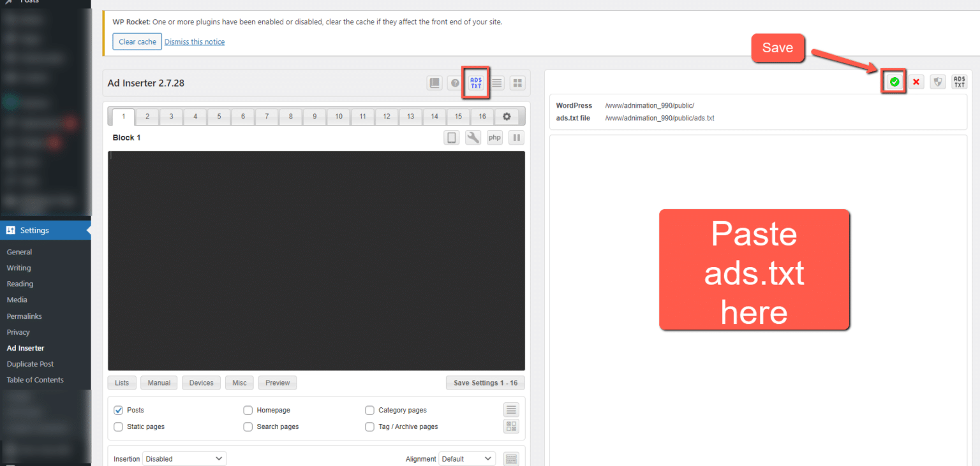Image resolution: width=980 pixels, height=466 pixels.
Task: Open Permalinks in Settings sidebar
Action: pos(24,316)
